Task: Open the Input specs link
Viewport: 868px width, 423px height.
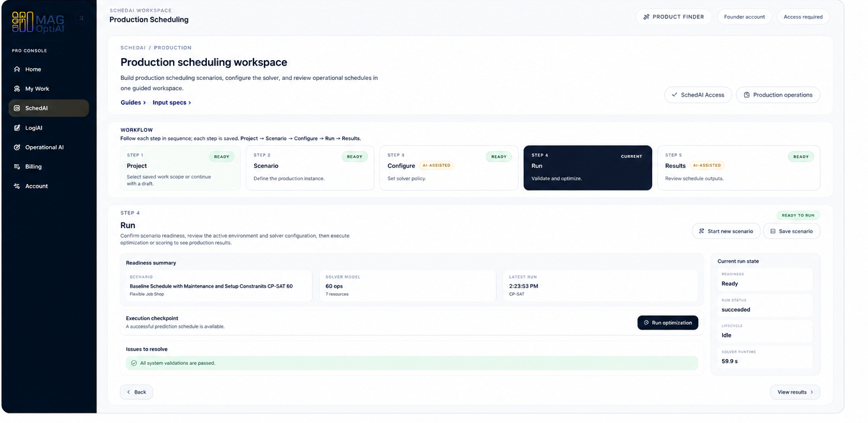Action: (172, 102)
